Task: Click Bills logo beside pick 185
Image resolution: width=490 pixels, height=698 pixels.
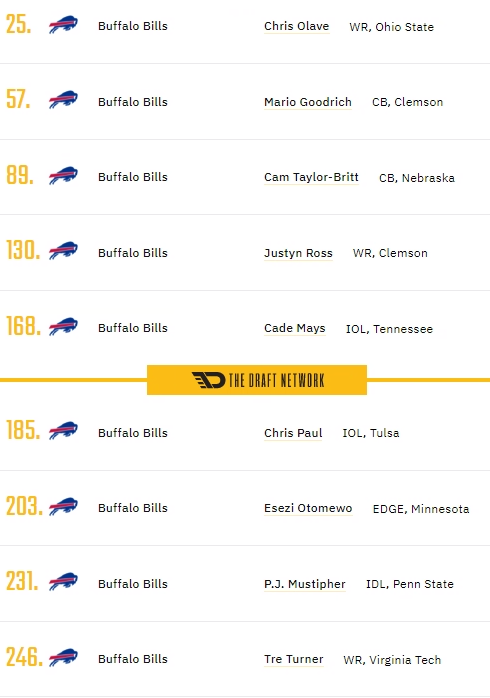Action: (x=63, y=430)
